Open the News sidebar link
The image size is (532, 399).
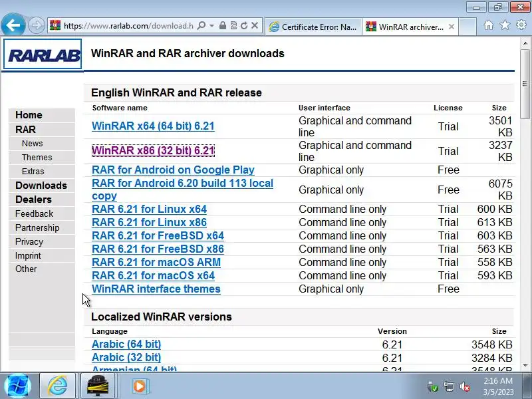[x=32, y=144]
